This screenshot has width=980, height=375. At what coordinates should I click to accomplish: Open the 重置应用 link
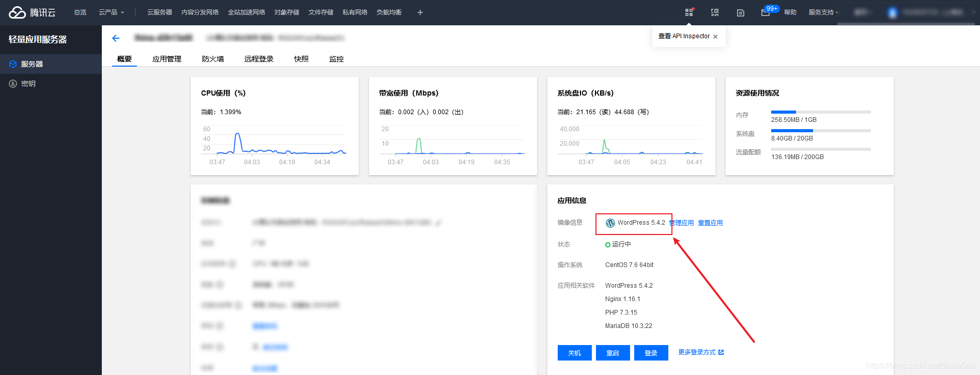click(710, 223)
